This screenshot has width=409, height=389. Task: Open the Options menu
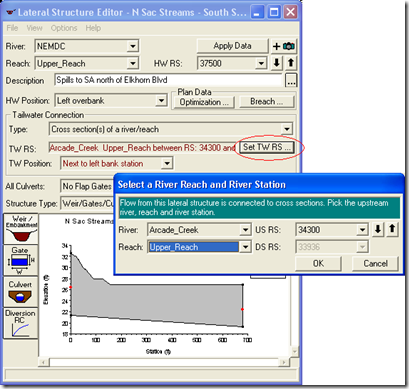(x=64, y=28)
